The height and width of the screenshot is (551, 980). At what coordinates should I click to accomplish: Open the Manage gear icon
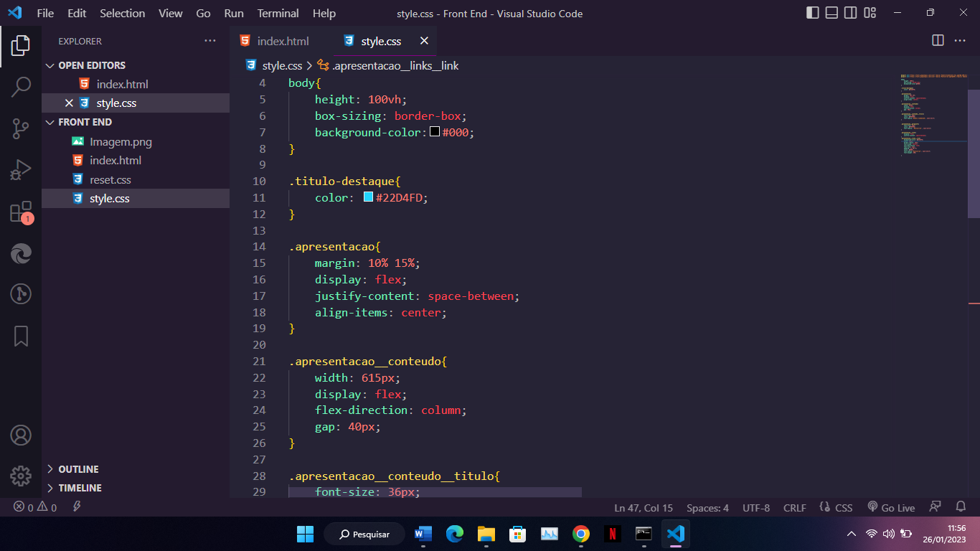point(21,476)
